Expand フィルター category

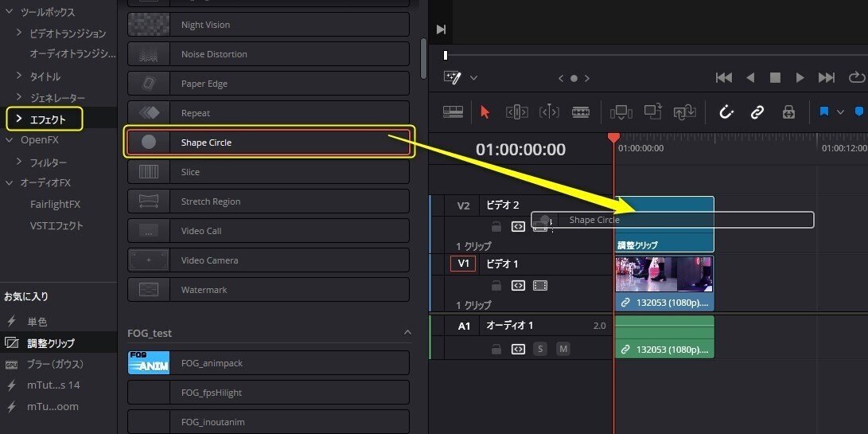point(19,162)
